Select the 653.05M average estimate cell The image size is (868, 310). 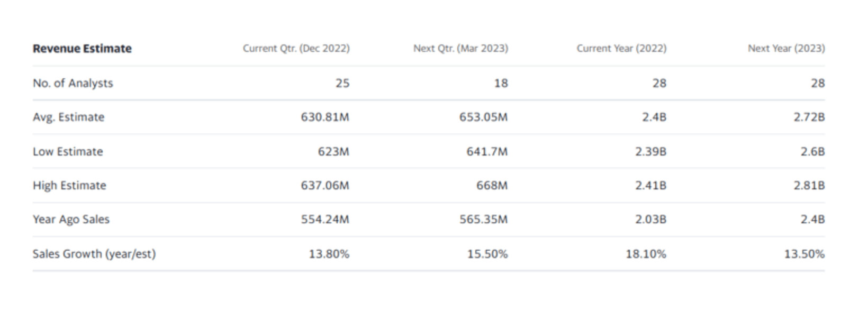point(483,117)
